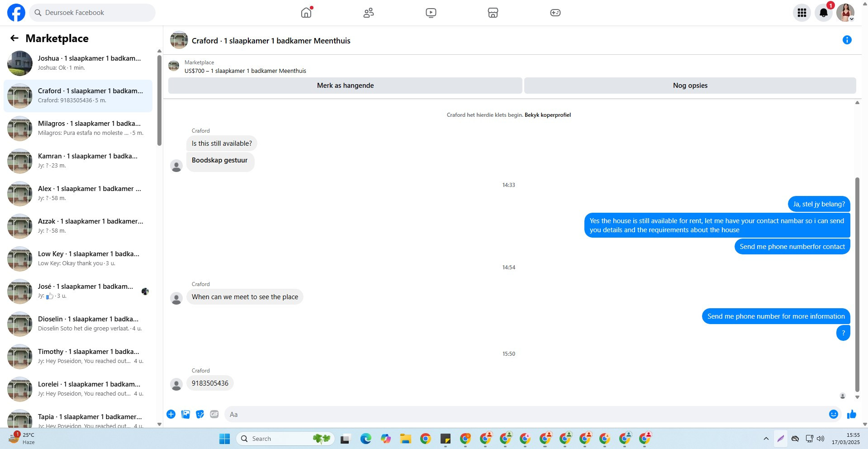Open Copilot from the taskbar
This screenshot has height=449, width=868.
point(385,439)
